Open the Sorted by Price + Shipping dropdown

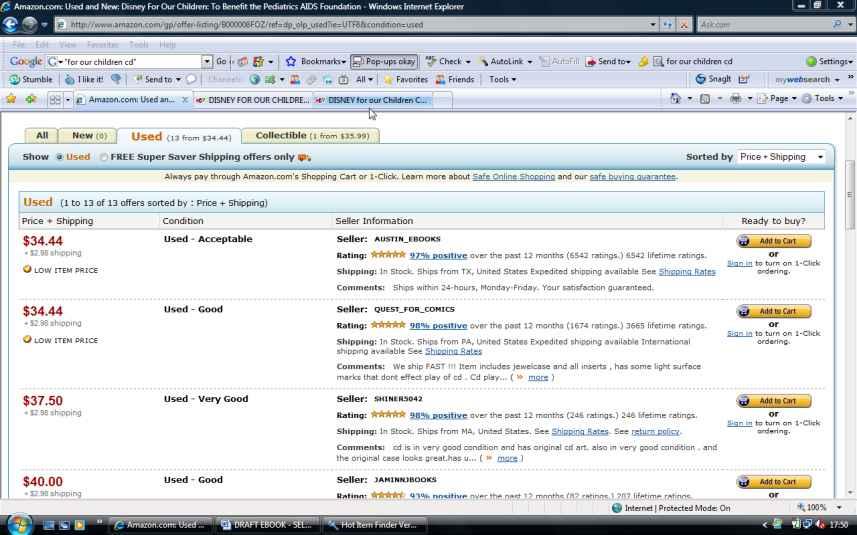click(781, 157)
